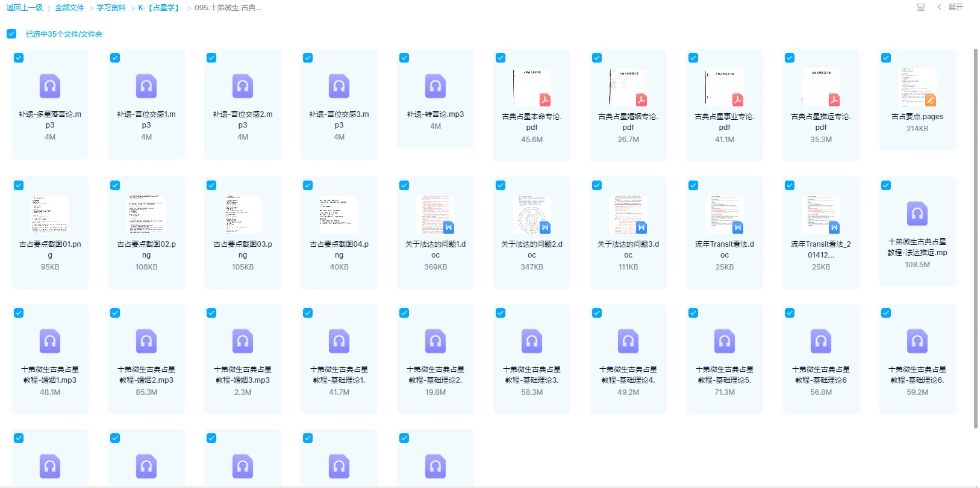
Task: Open audio icon for 教程-基础理论3
Action: click(532, 341)
